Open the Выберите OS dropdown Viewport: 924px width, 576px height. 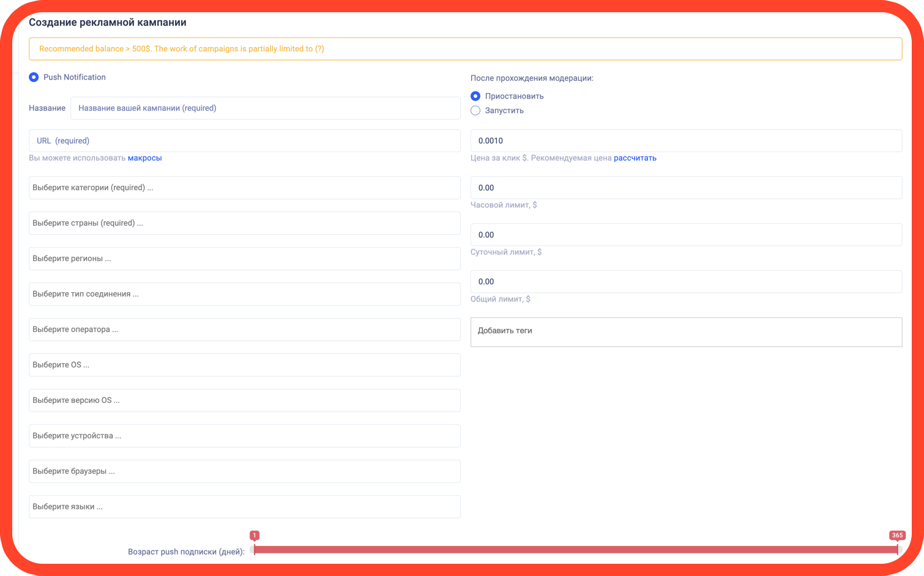tap(245, 365)
